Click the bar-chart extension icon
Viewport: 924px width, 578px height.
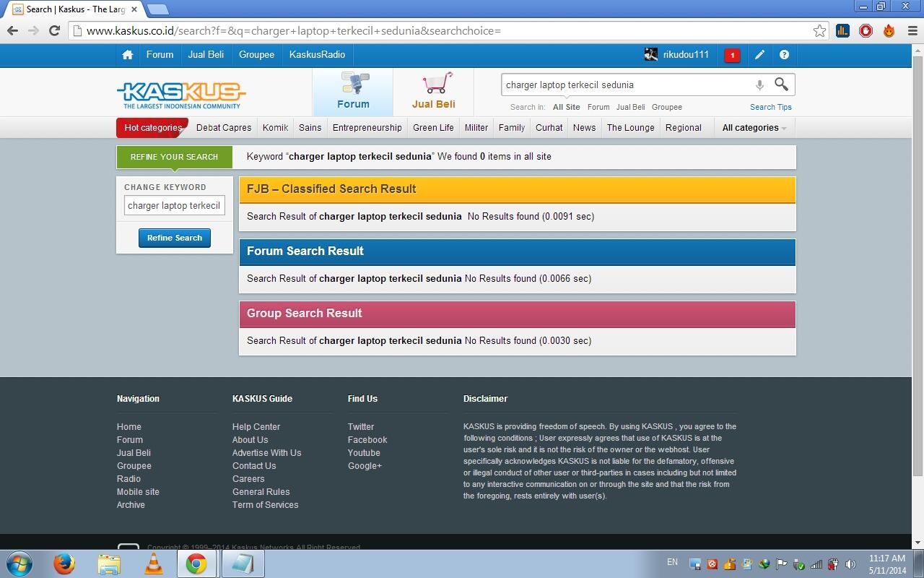tap(842, 30)
